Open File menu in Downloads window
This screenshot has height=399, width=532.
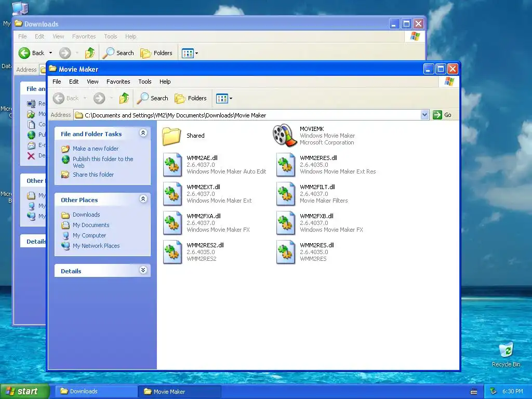click(22, 36)
